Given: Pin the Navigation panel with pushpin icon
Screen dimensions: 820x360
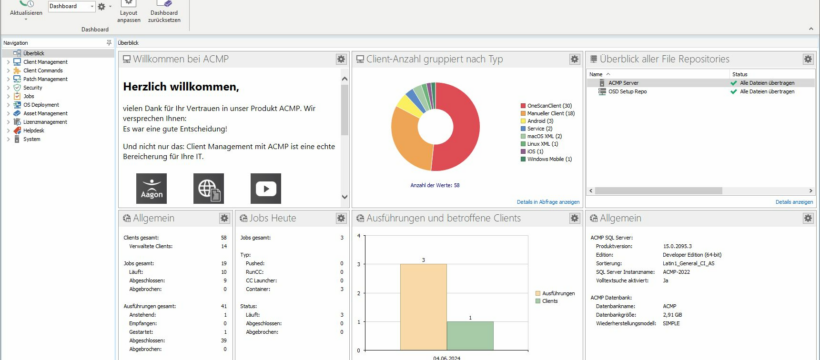Looking at the screenshot, I should 109,43.
